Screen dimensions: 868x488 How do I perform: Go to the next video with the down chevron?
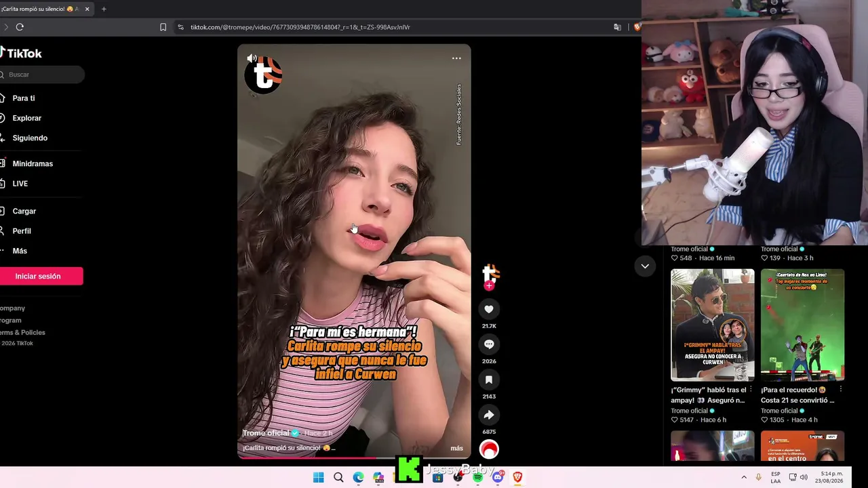645,266
